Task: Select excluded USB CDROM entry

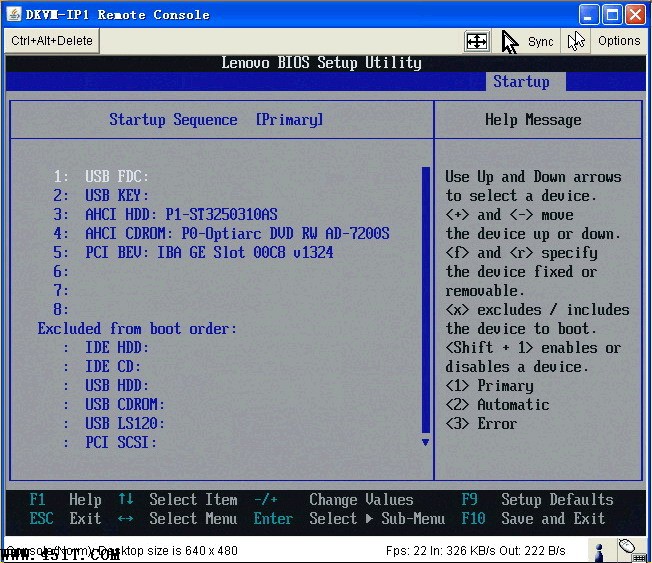Action: (114, 405)
